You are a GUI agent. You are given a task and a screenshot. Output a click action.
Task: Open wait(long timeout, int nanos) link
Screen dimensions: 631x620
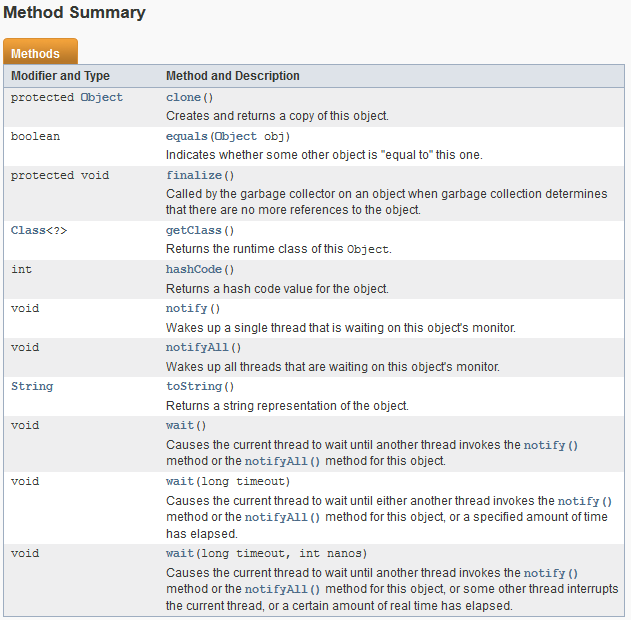click(x=180, y=553)
